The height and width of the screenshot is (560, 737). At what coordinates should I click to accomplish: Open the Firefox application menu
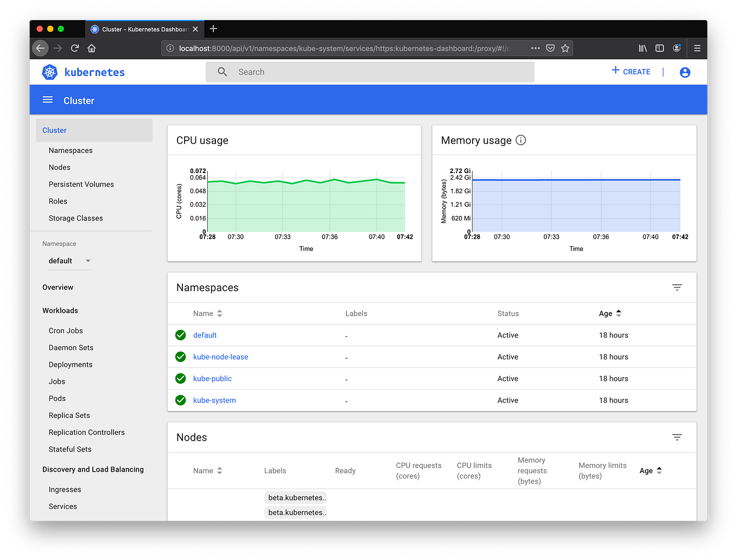(x=697, y=48)
